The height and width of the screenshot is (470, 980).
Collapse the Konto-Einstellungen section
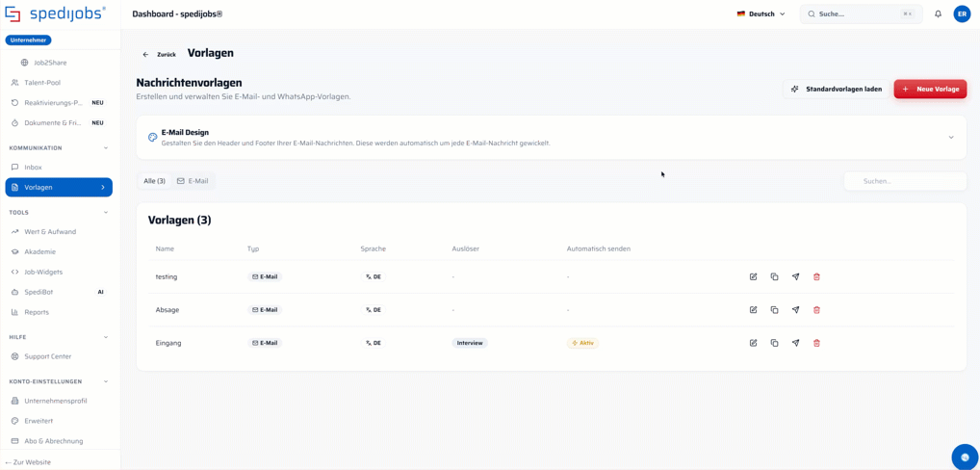click(106, 381)
